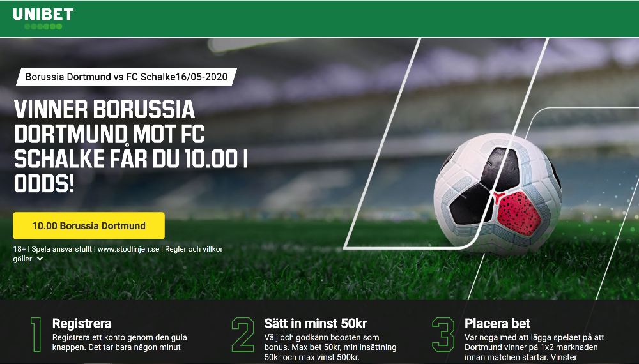Click the 18+ age label

click(20, 249)
